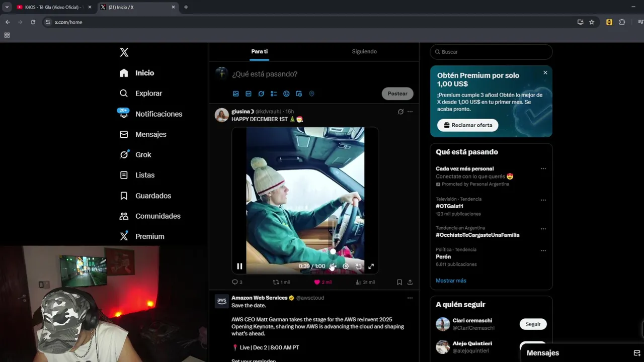Tag a location in the post
Image resolution: width=644 pixels, height=362 pixels.
coord(311,94)
